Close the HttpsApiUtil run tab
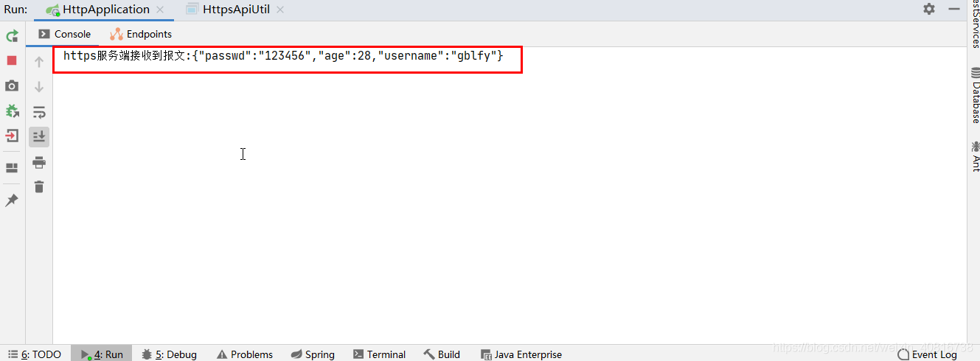The image size is (980, 361). (279, 10)
